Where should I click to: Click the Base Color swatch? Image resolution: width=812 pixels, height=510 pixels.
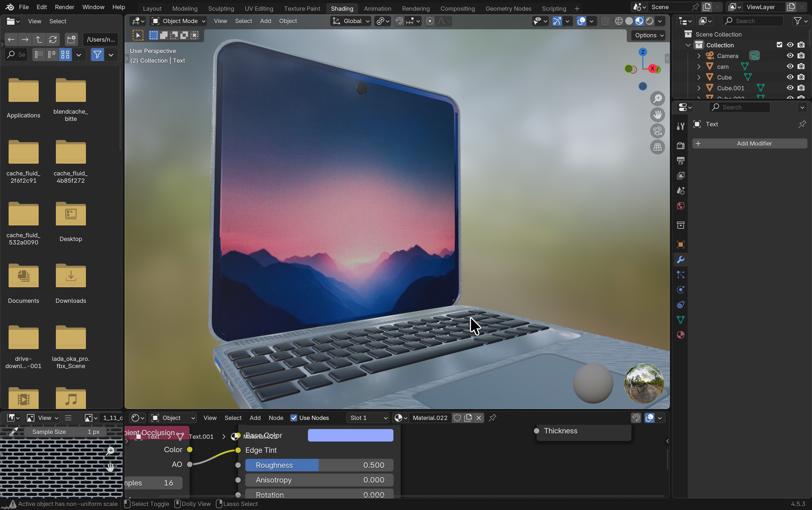(350, 436)
